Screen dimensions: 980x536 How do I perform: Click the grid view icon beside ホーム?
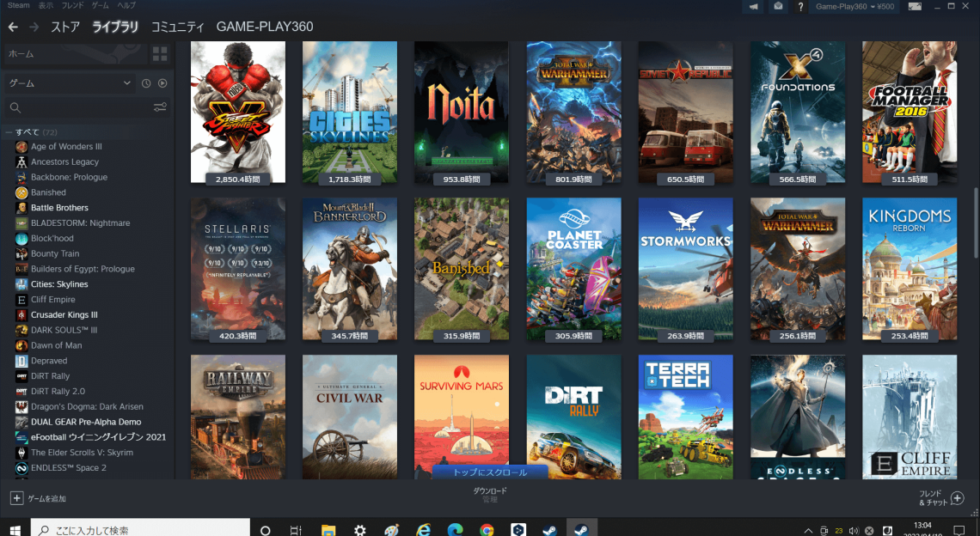[159, 54]
